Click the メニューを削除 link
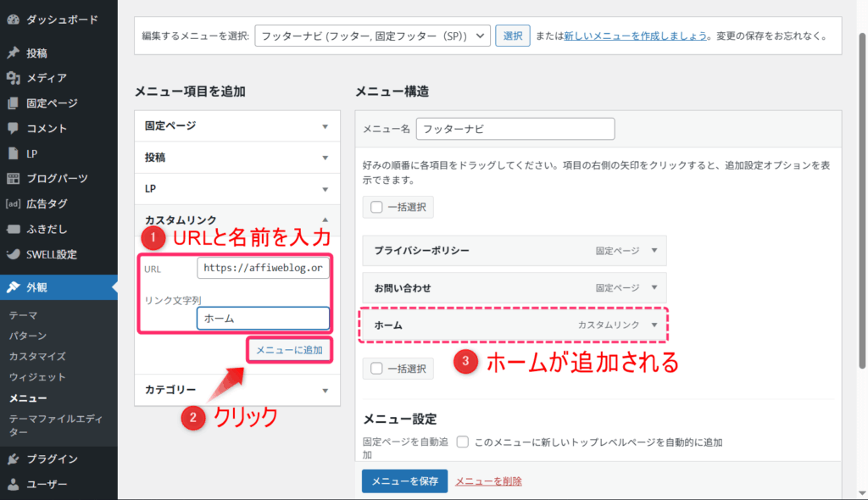The image size is (868, 500). [x=488, y=481]
